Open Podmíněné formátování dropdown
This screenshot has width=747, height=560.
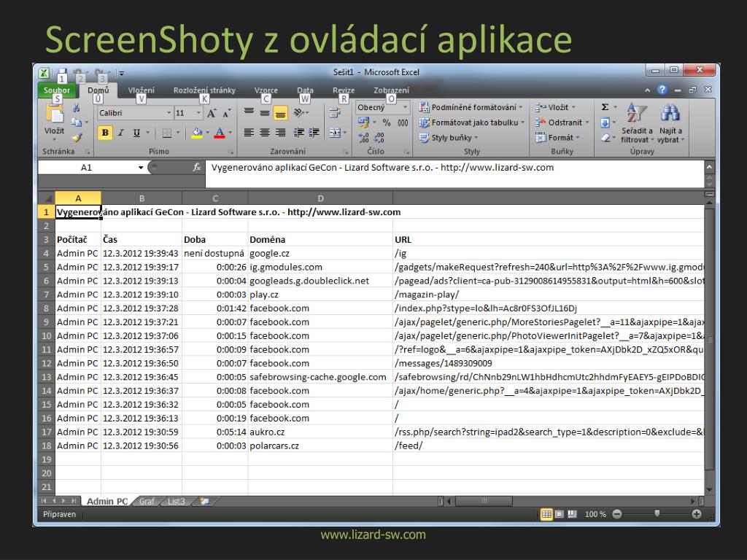tap(471, 107)
